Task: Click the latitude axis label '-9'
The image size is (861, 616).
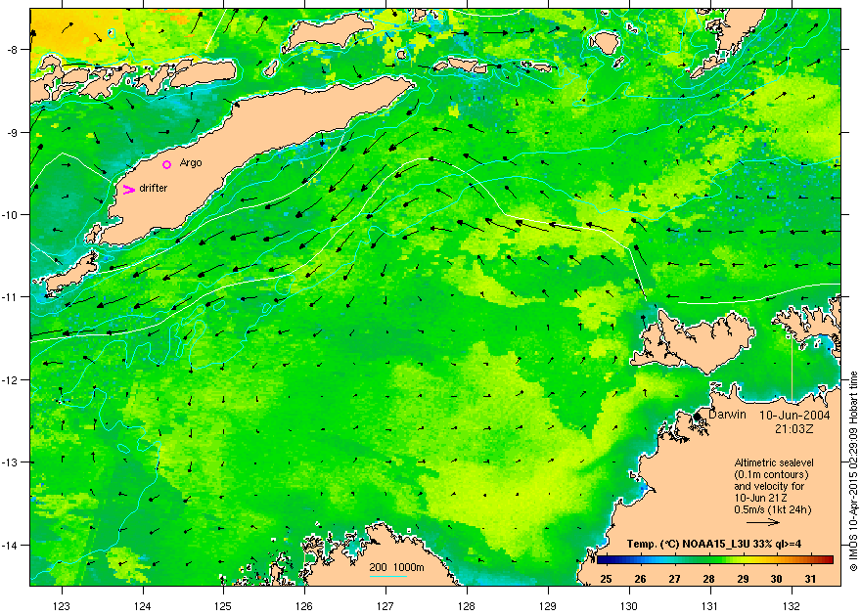Action: click(13, 133)
